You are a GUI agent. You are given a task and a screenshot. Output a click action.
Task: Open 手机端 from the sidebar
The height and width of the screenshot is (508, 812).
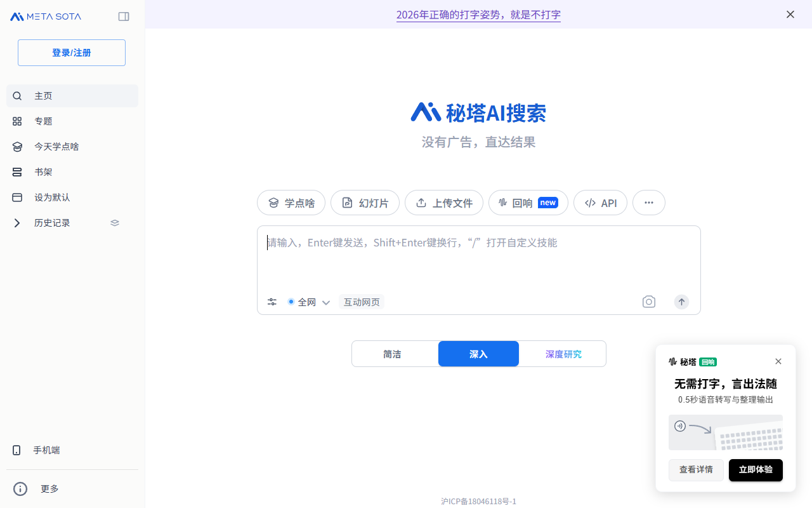(46, 450)
